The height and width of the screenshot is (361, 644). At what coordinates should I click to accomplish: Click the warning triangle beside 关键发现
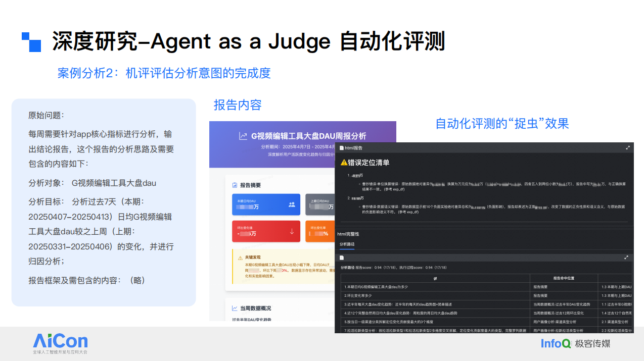tap(240, 257)
